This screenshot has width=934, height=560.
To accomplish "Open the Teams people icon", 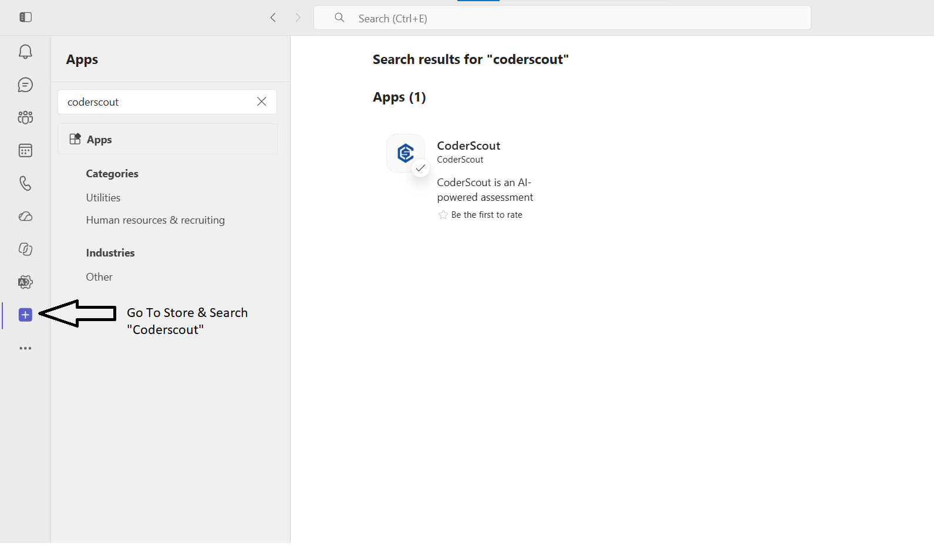I will 25,117.
